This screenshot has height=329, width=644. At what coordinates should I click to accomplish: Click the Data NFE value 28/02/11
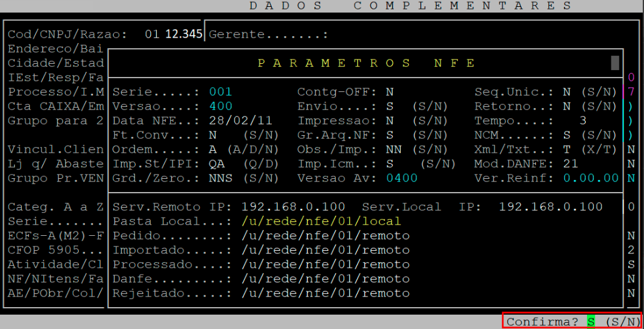[x=241, y=121]
